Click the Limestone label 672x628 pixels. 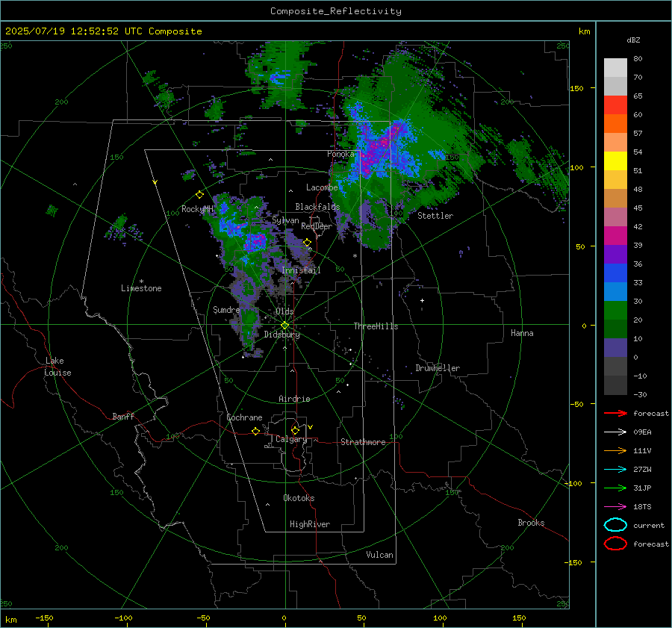click(x=141, y=288)
